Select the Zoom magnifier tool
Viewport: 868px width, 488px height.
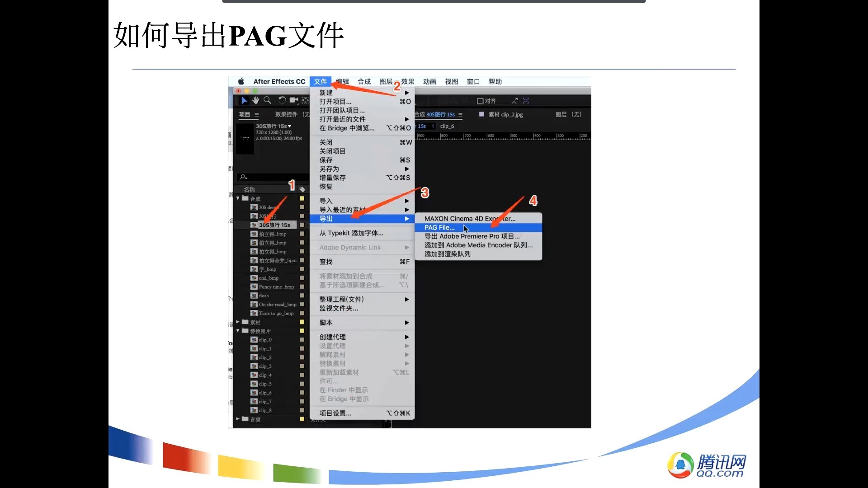268,100
